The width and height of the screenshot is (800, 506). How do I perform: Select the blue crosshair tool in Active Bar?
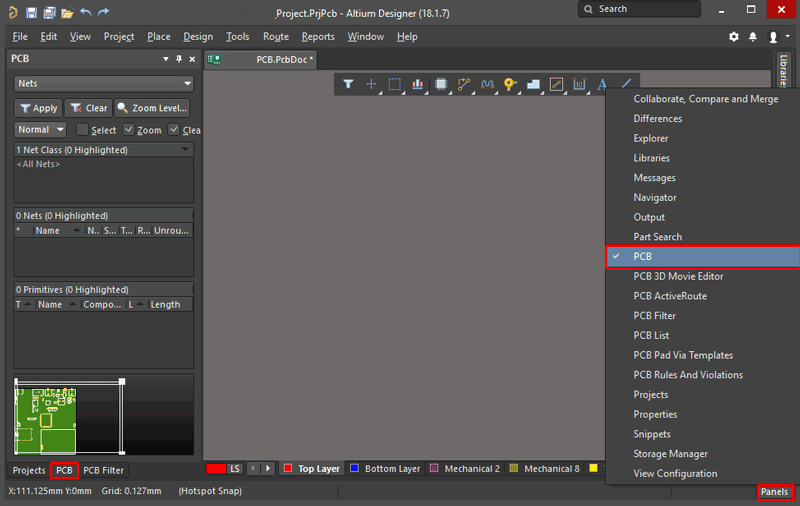coord(371,84)
